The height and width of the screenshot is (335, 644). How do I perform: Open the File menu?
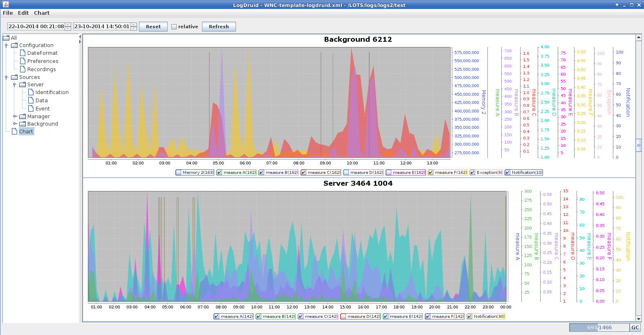pyautogui.click(x=8, y=13)
